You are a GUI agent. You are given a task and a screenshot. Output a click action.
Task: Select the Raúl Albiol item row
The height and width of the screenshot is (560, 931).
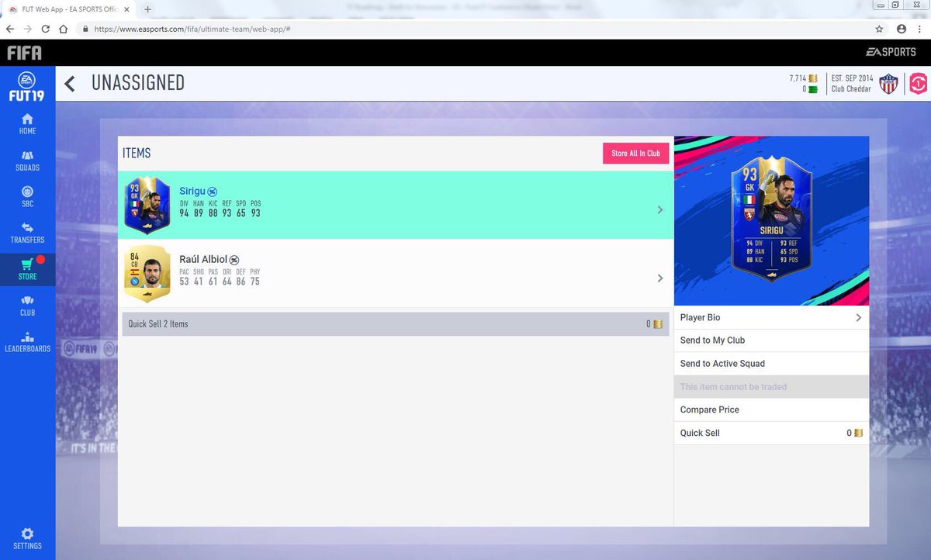396,273
